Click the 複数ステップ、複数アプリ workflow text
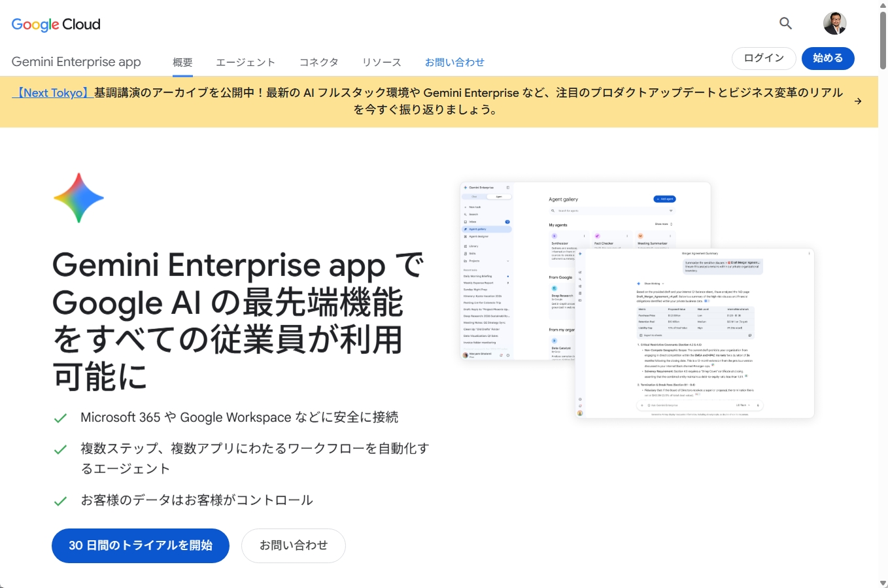This screenshot has width=888, height=588. (255, 458)
